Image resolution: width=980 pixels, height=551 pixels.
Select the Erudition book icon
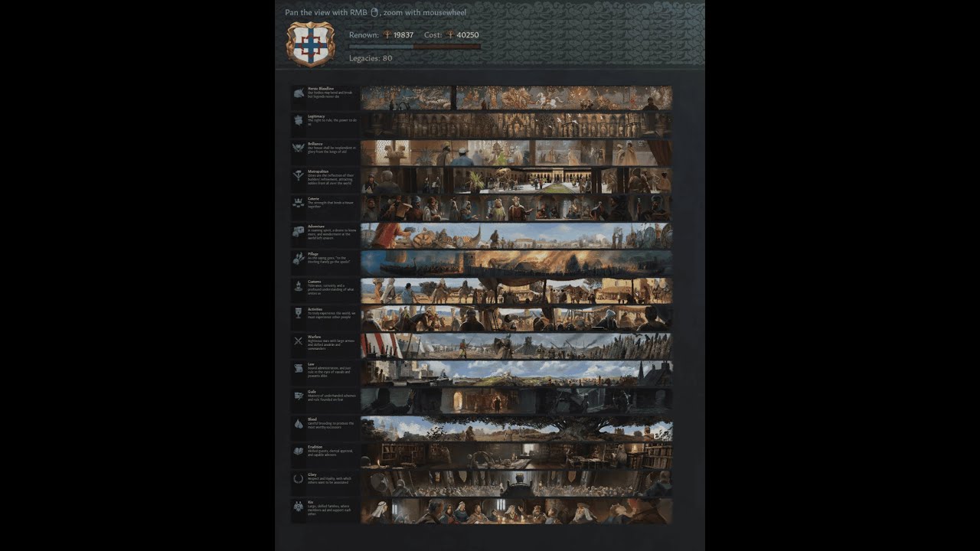299,451
